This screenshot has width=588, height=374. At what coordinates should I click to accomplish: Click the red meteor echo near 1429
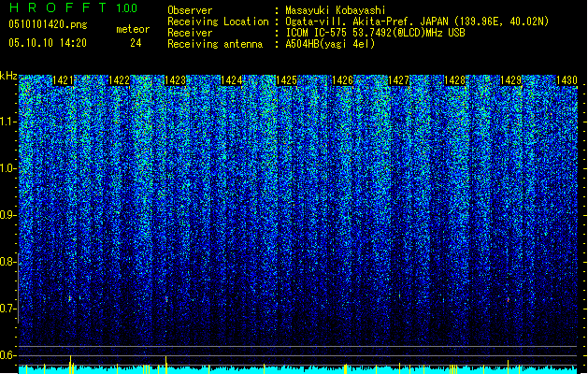pos(509,299)
